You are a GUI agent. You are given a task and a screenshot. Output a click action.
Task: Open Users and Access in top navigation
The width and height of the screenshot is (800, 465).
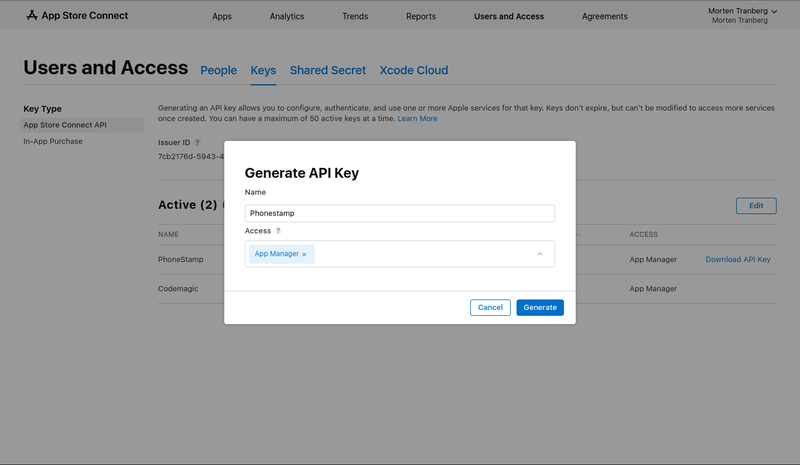(509, 16)
